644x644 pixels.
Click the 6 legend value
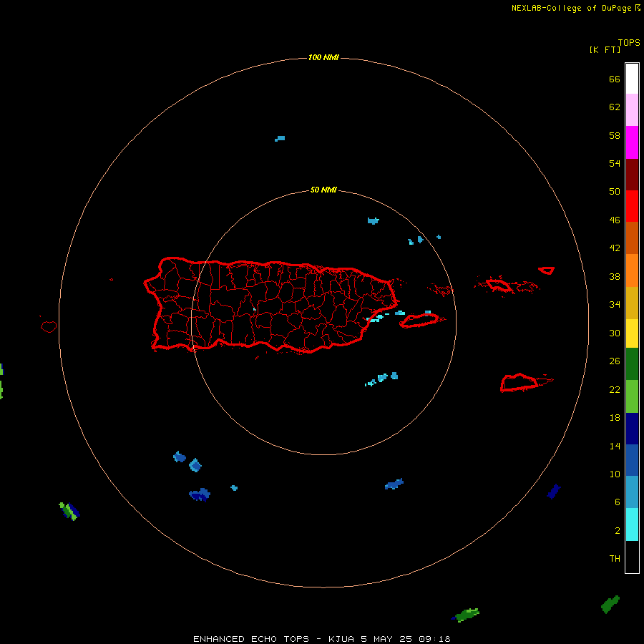(x=618, y=502)
